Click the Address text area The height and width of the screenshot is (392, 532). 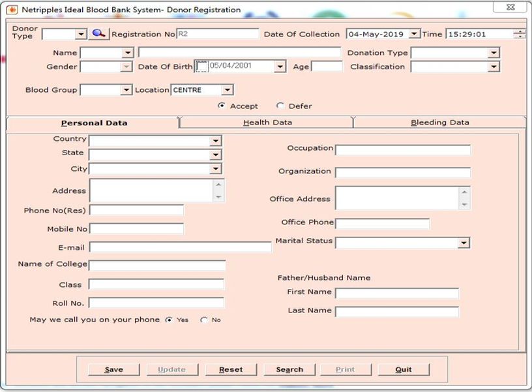click(x=151, y=190)
